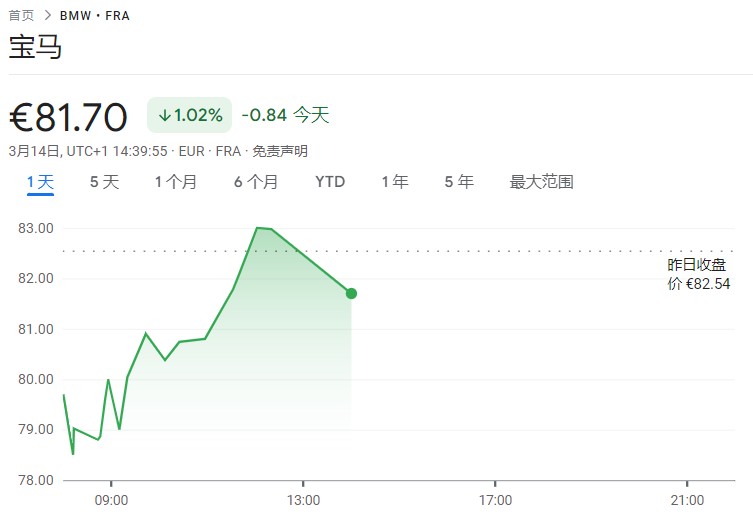
Task: Click the €81.70 current price
Action: [x=68, y=117]
